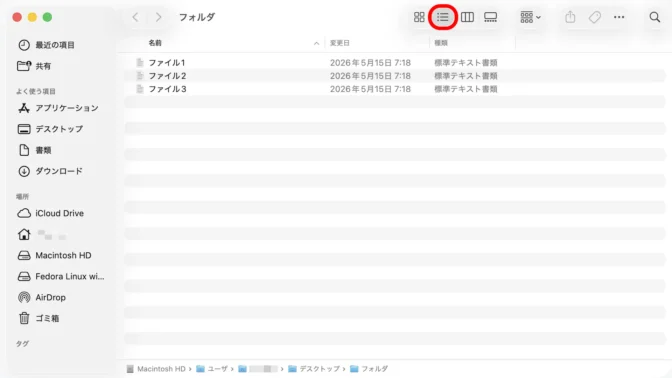Screen dimensions: 672x378
Task: Switch to column view
Action: [467, 17]
